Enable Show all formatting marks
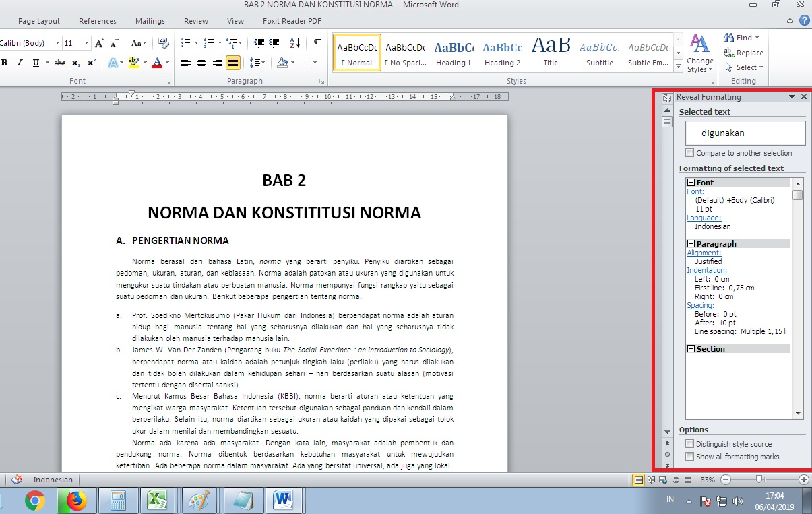812x514 pixels. (x=690, y=456)
